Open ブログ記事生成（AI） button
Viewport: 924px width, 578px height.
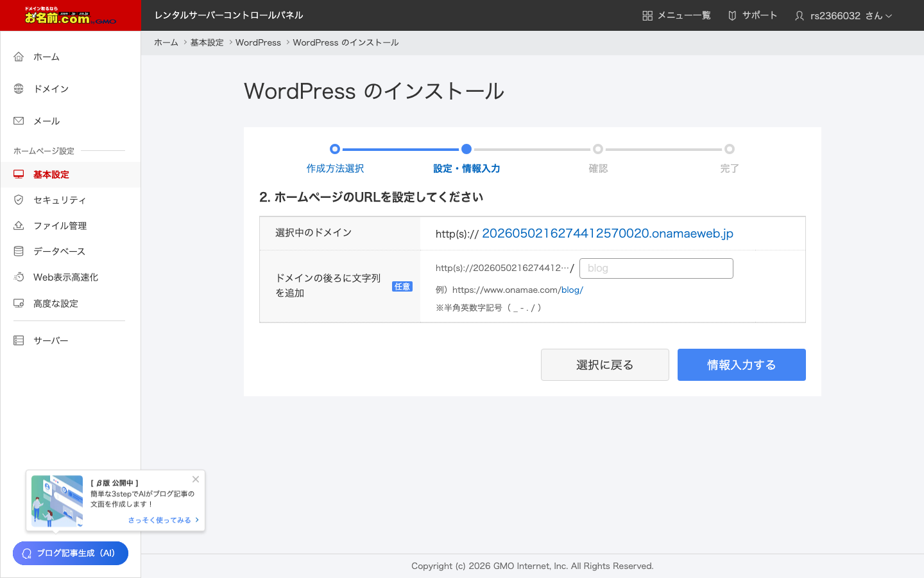tap(71, 553)
